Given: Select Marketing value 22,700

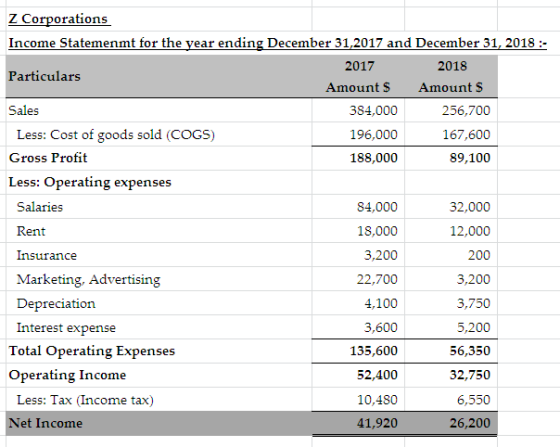Looking at the screenshot, I should [377, 279].
